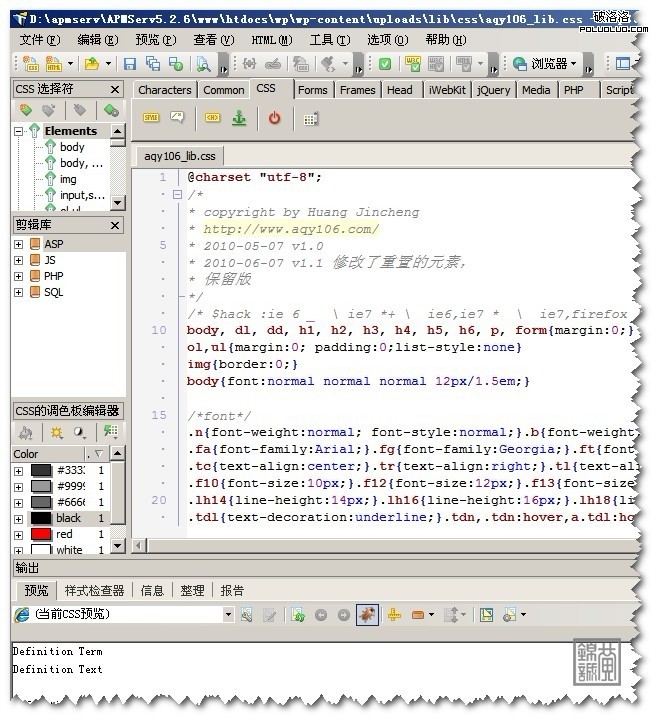Select the red color swatch
This screenshot has height=722, width=659.
(40, 535)
